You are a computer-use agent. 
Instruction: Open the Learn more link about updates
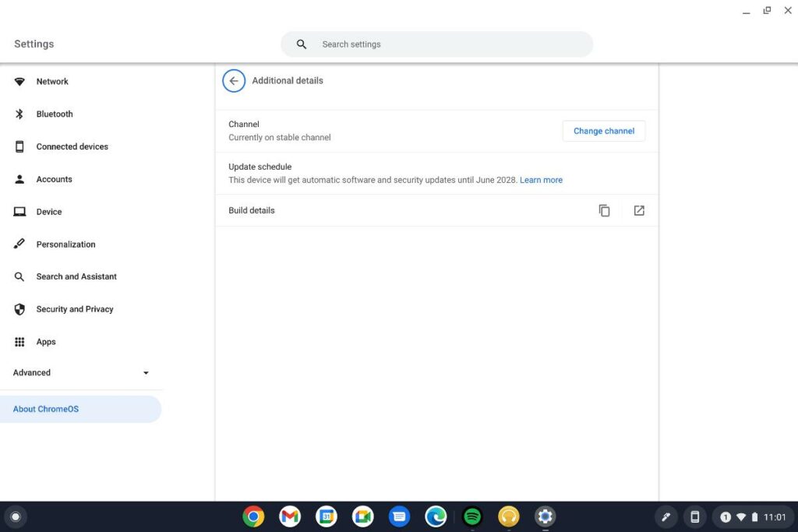541,179
